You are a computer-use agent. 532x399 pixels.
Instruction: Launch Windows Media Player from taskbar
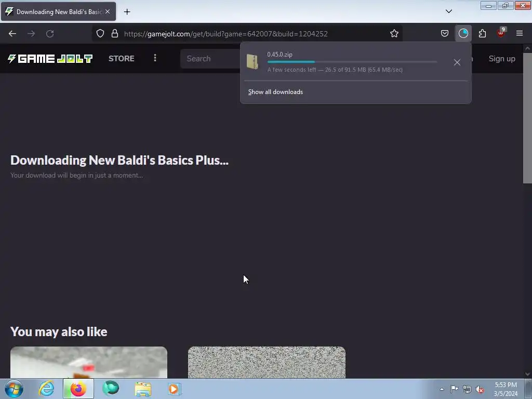click(x=175, y=389)
